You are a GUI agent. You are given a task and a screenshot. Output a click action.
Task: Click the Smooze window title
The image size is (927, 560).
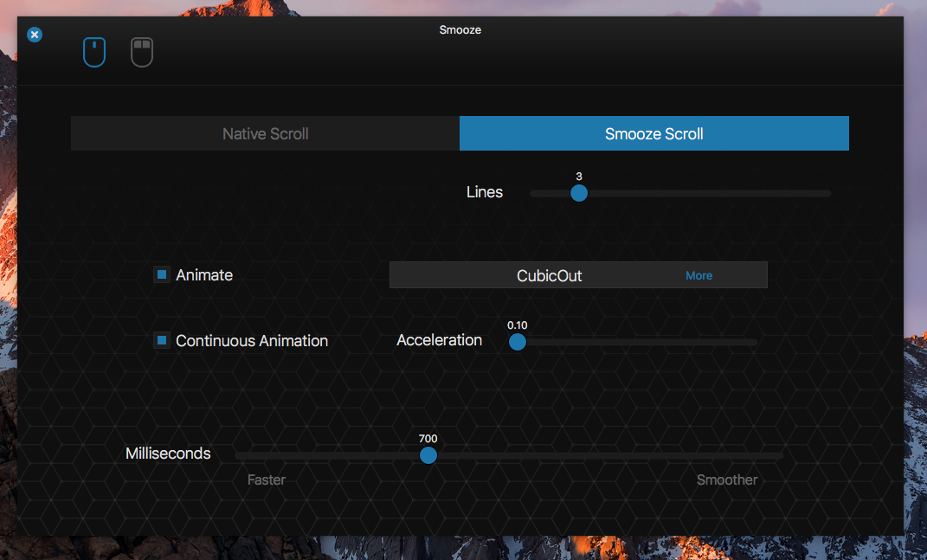[460, 30]
